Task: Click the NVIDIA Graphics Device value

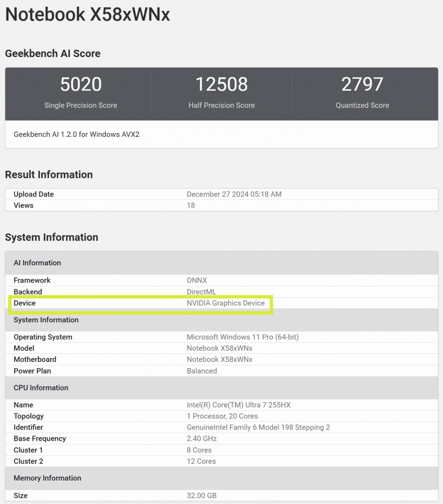Action: click(225, 303)
